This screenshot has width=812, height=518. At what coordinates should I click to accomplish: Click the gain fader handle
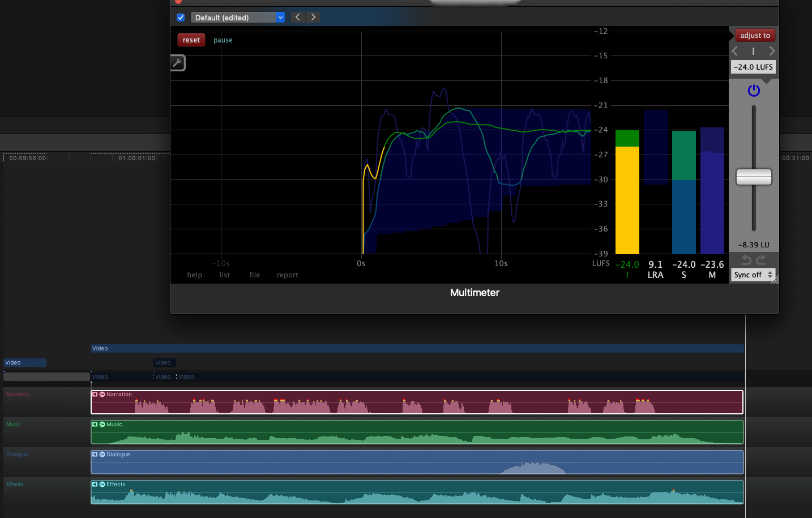[x=754, y=177]
